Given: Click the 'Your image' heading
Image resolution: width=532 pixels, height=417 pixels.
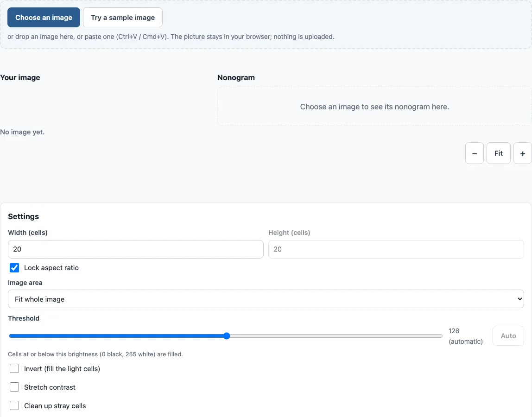Looking at the screenshot, I should pos(20,77).
